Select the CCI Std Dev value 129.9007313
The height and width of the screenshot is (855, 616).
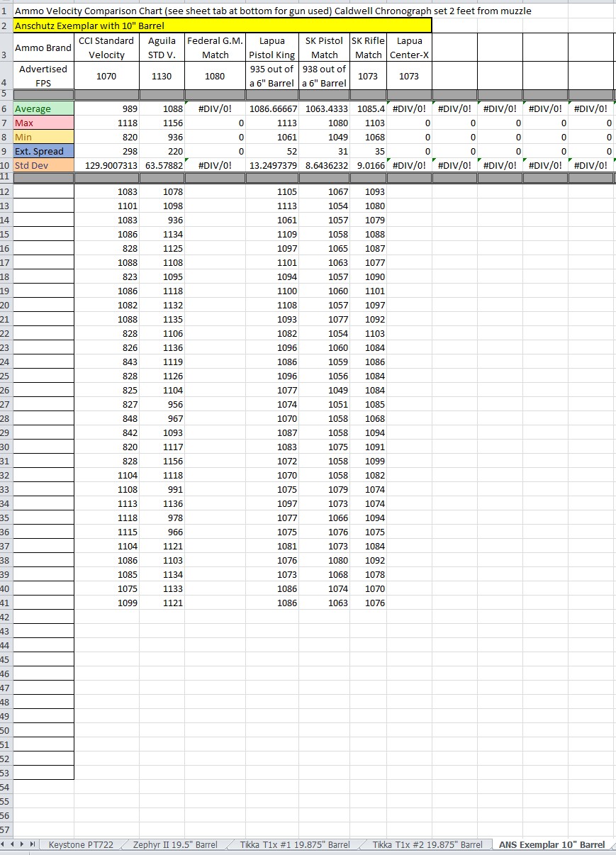(106, 165)
